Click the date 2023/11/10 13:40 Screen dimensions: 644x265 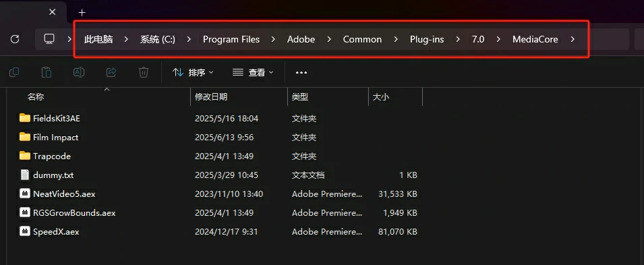tap(229, 194)
